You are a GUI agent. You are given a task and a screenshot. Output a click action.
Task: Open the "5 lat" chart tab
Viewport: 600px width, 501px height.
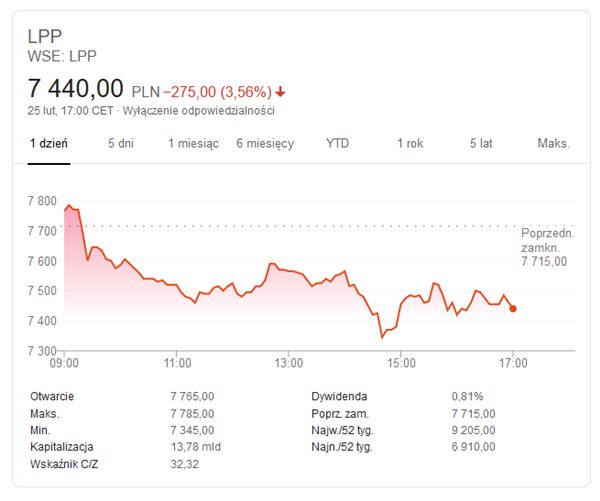click(481, 143)
